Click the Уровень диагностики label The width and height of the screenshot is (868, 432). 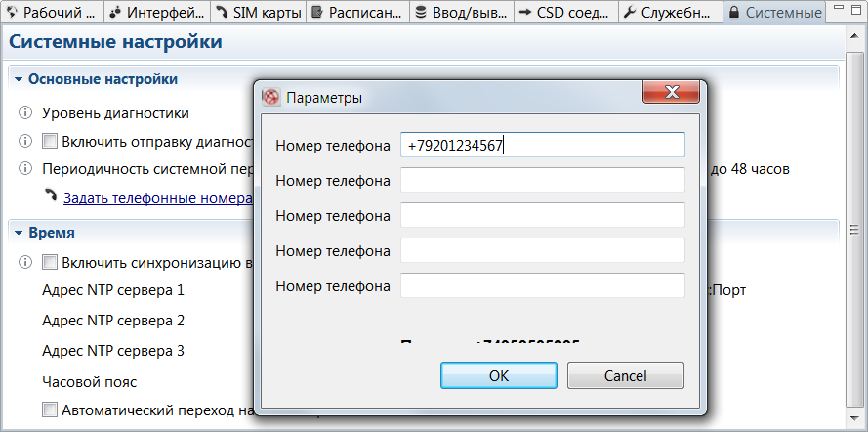[115, 113]
